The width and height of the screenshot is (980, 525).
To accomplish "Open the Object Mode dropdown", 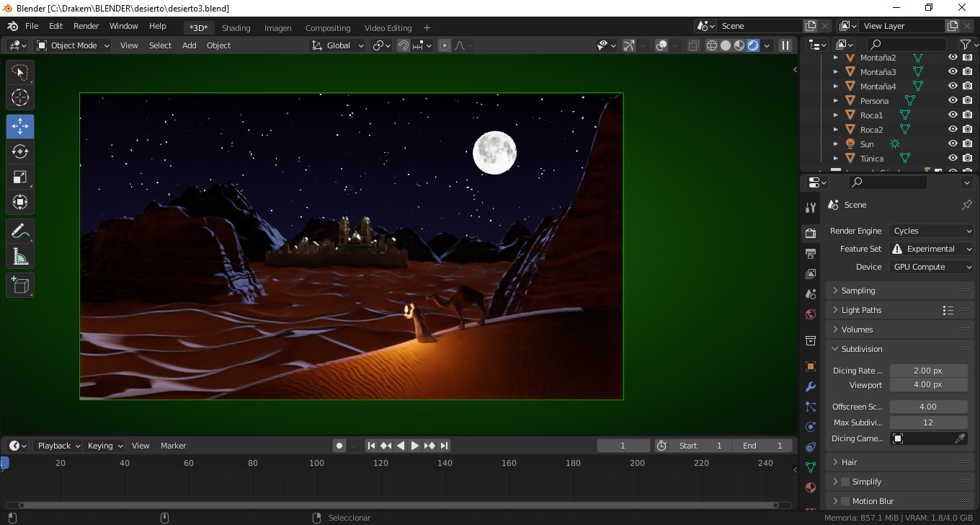I will click(73, 45).
